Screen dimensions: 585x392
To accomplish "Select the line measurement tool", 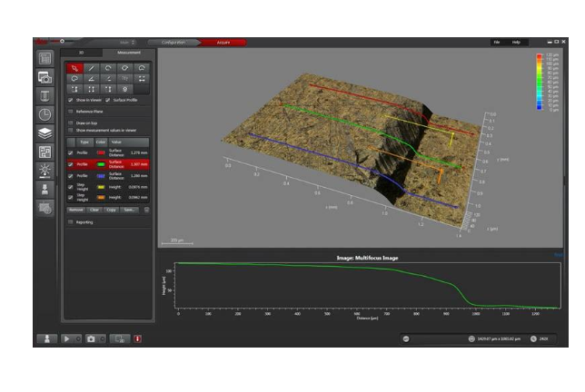I will (91, 68).
